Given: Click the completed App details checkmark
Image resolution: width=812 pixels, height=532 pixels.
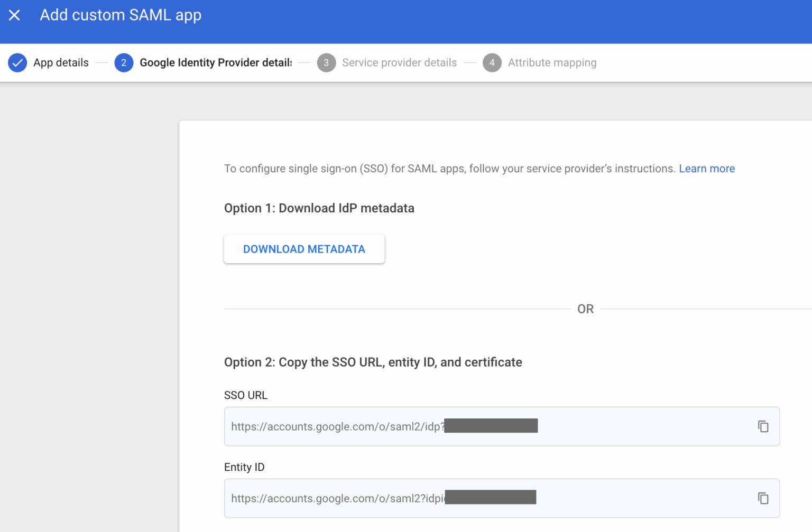Looking at the screenshot, I should click(17, 62).
